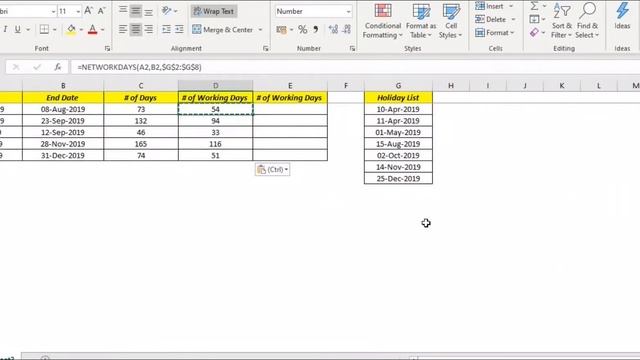Click the AutoSum sigma icon
The height and width of the screenshot is (360, 640).
coord(534,6)
